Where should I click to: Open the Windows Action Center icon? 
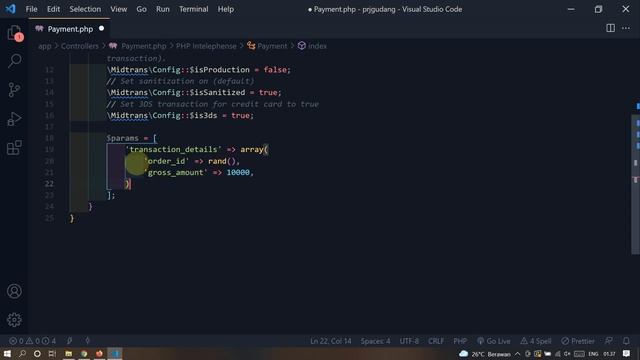point(627,353)
